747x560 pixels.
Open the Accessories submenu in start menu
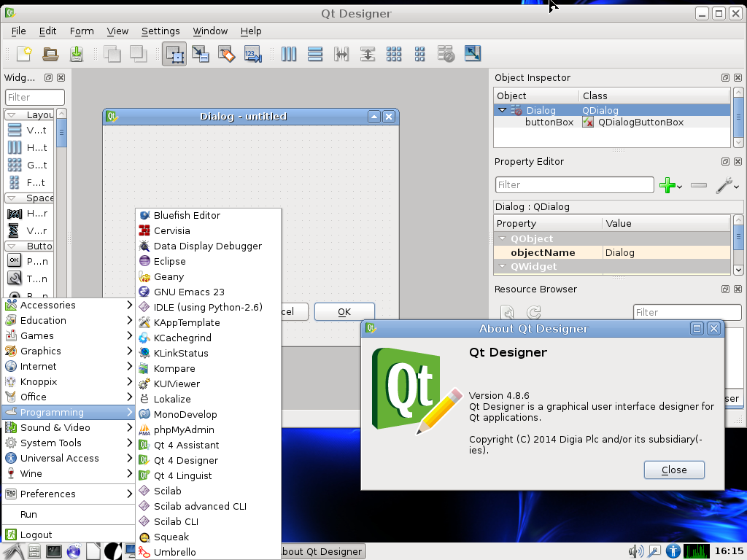point(69,306)
